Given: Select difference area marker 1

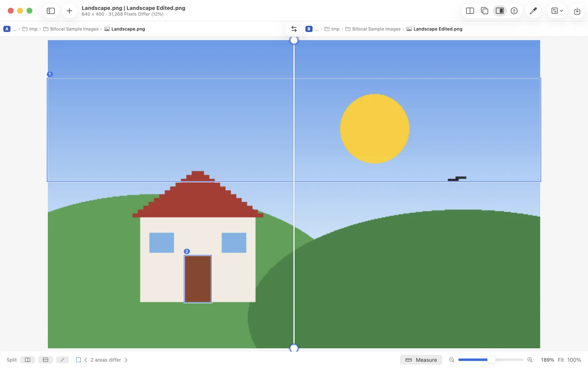Looking at the screenshot, I should pyautogui.click(x=50, y=74).
